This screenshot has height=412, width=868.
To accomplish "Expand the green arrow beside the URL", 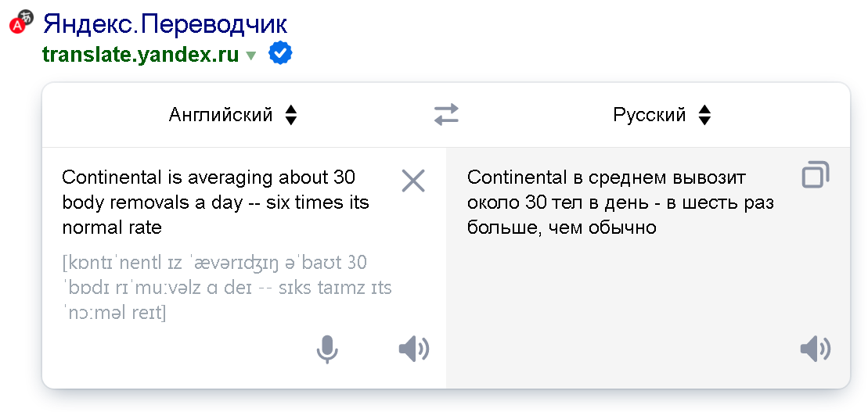I will 250,56.
